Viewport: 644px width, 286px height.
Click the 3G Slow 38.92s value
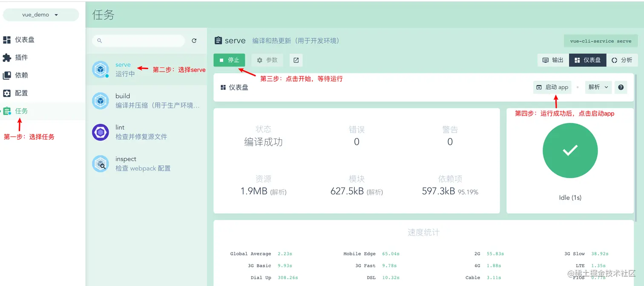point(600,254)
